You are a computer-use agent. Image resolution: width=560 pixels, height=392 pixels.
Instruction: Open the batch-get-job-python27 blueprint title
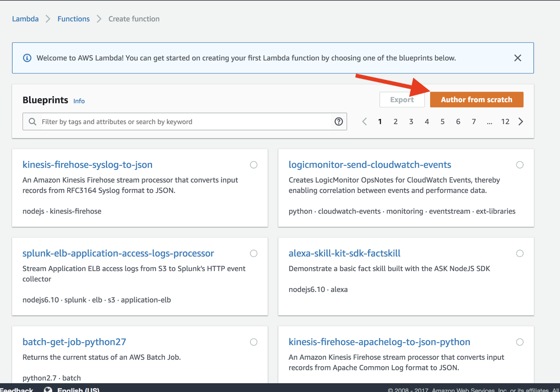74,342
